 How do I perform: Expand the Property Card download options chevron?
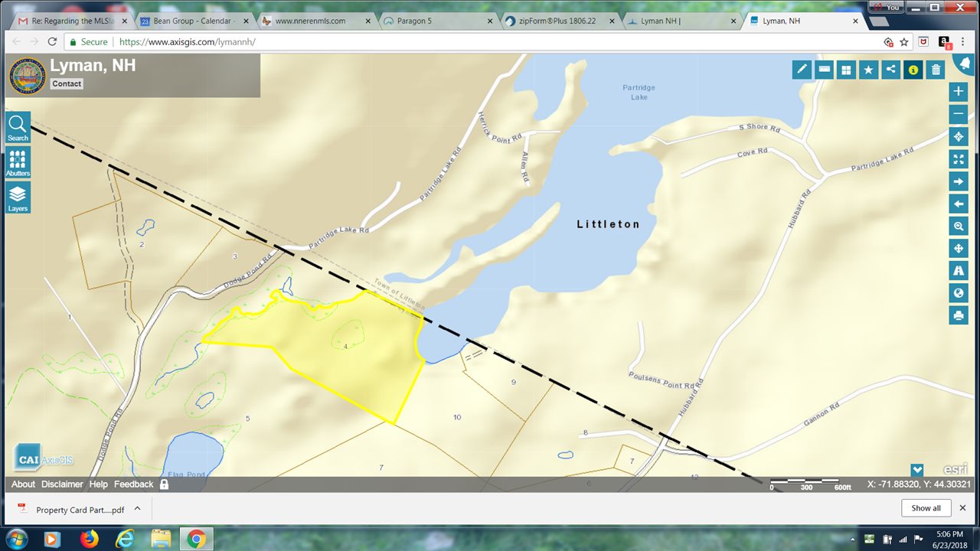(x=137, y=508)
